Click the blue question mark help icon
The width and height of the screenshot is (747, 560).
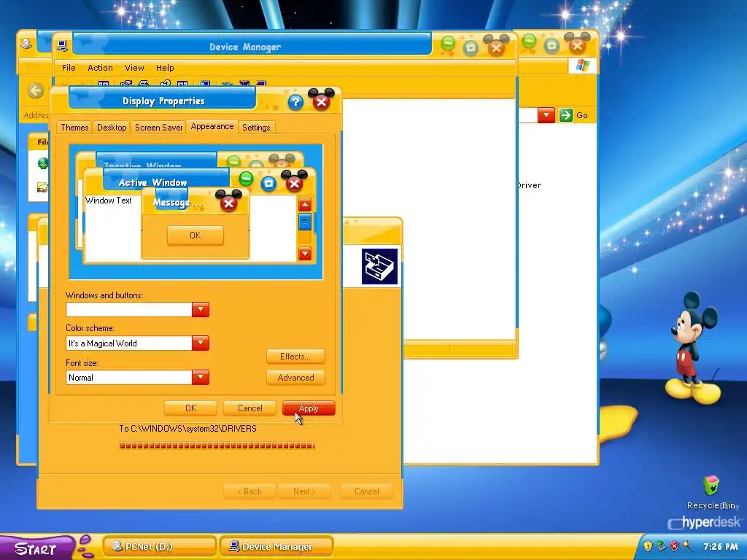[x=295, y=102]
